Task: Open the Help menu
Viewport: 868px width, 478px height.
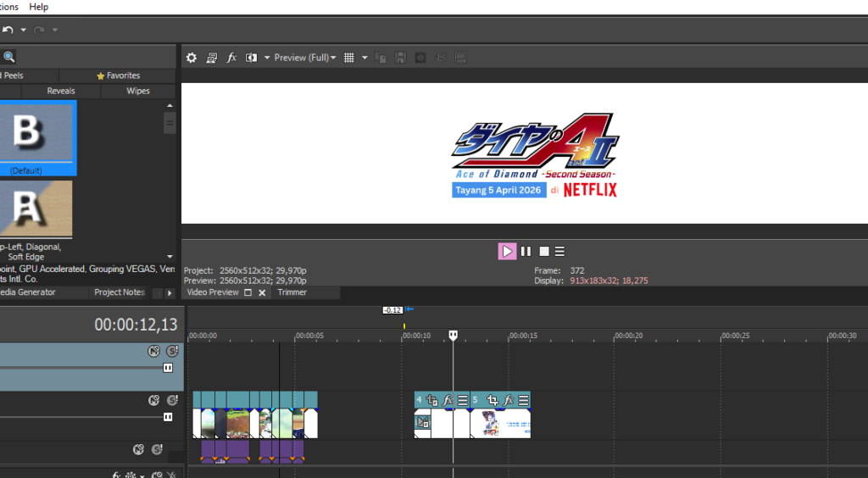Action: (x=38, y=7)
